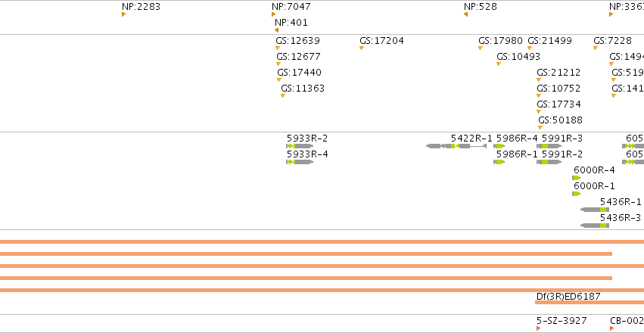The height and width of the screenshot is (333, 644).
Task: Select the triangle marker below GS:12677
Action: 278,64
